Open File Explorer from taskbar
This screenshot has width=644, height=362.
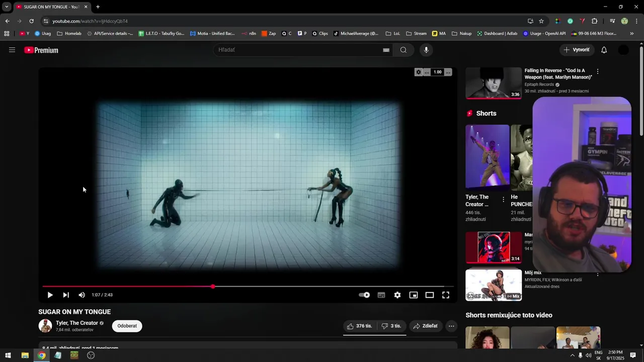pyautogui.click(x=25, y=355)
